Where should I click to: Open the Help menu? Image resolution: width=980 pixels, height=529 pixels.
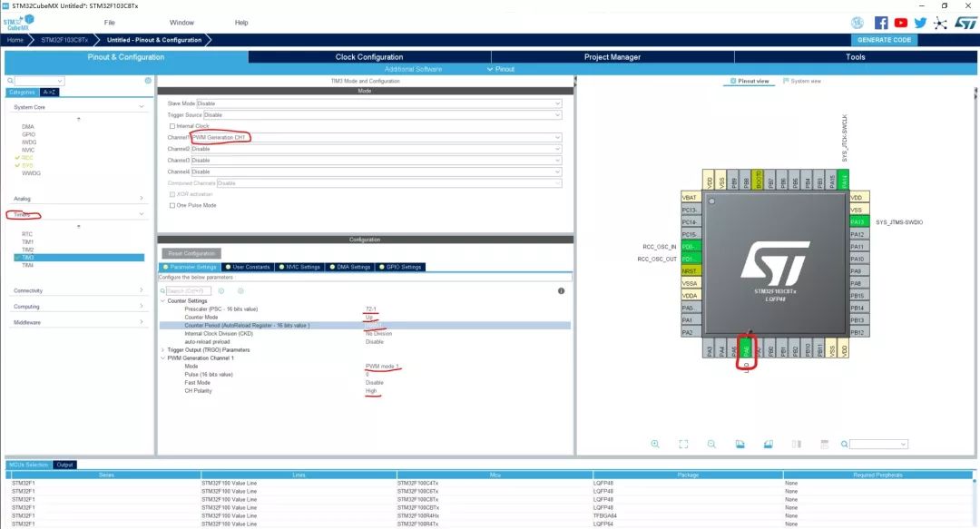coord(241,23)
